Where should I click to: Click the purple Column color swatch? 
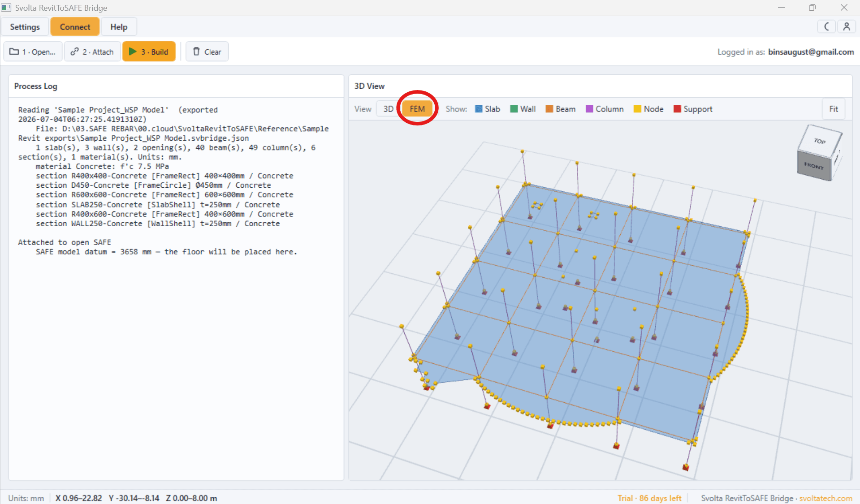click(589, 109)
